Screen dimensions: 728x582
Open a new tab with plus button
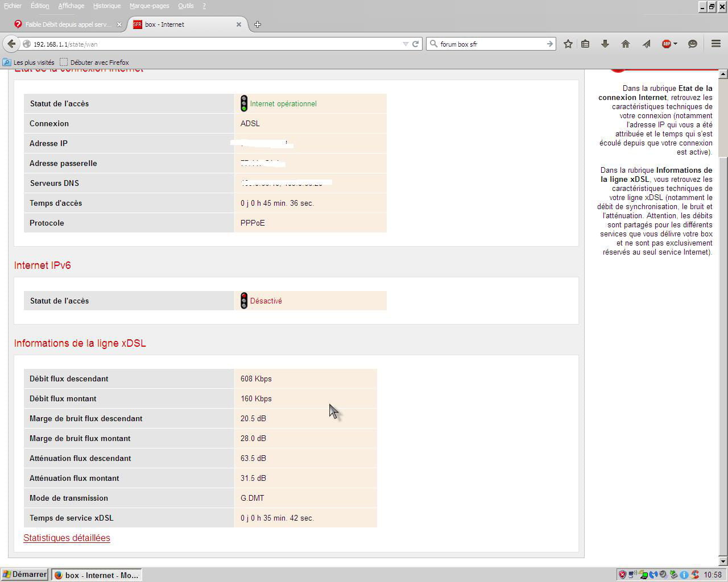(x=258, y=24)
